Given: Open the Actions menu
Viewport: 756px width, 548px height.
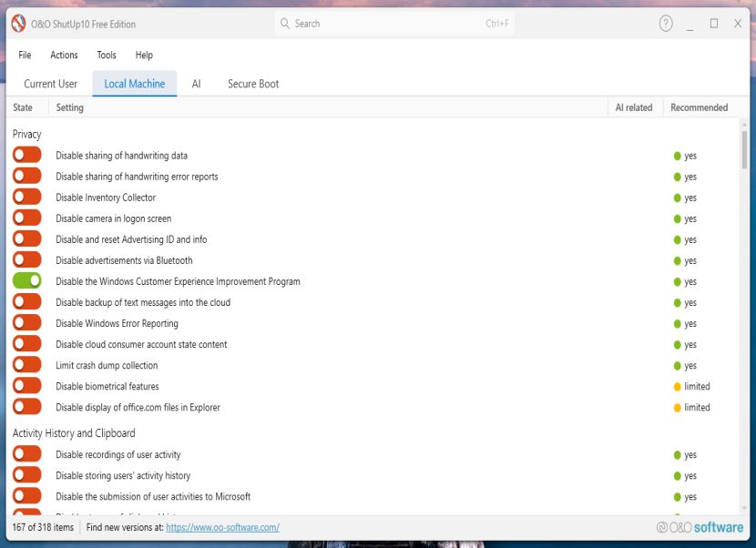Looking at the screenshot, I should click(64, 55).
